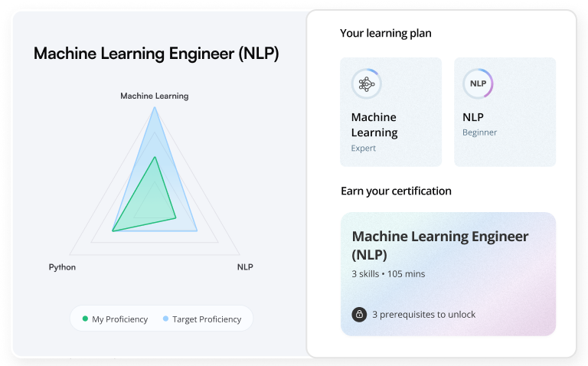Viewport: 588px width, 366px height.
Task: Click the NLP axis label on radar chart
Action: (245, 267)
